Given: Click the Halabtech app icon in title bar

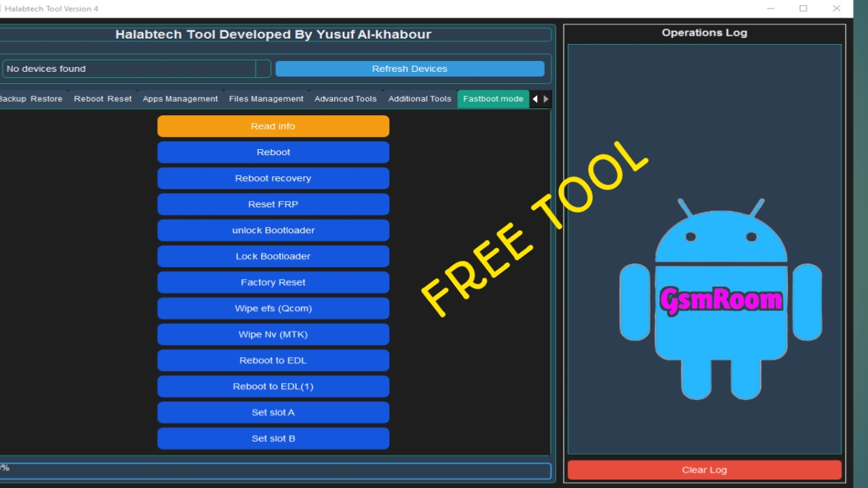Looking at the screenshot, I should pos(1,9).
